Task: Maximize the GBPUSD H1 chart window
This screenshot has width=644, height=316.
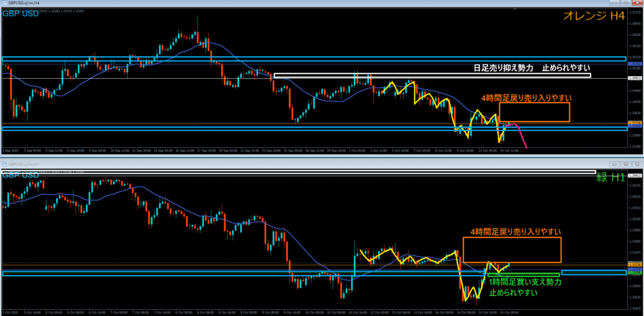Action: [625, 164]
